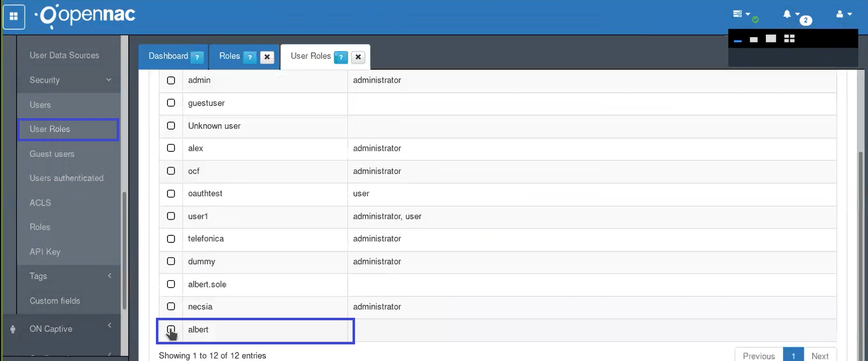
Task: Click the username 'oauthtest'
Action: pos(205,194)
